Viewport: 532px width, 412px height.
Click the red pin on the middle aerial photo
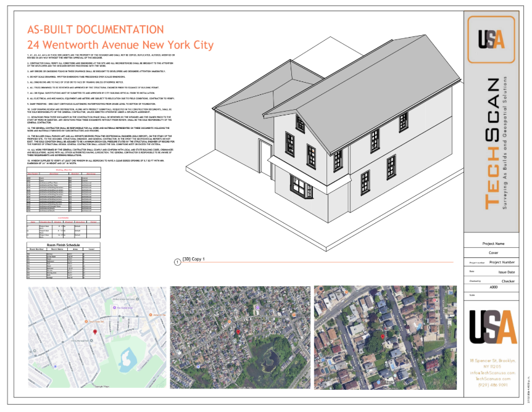tap(238, 332)
